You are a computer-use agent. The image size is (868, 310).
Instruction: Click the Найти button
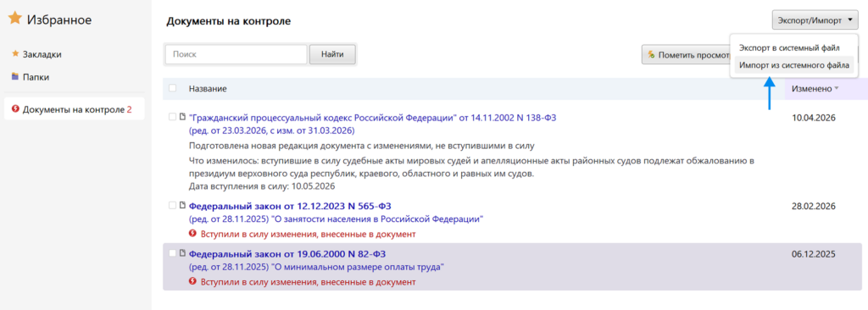click(332, 54)
